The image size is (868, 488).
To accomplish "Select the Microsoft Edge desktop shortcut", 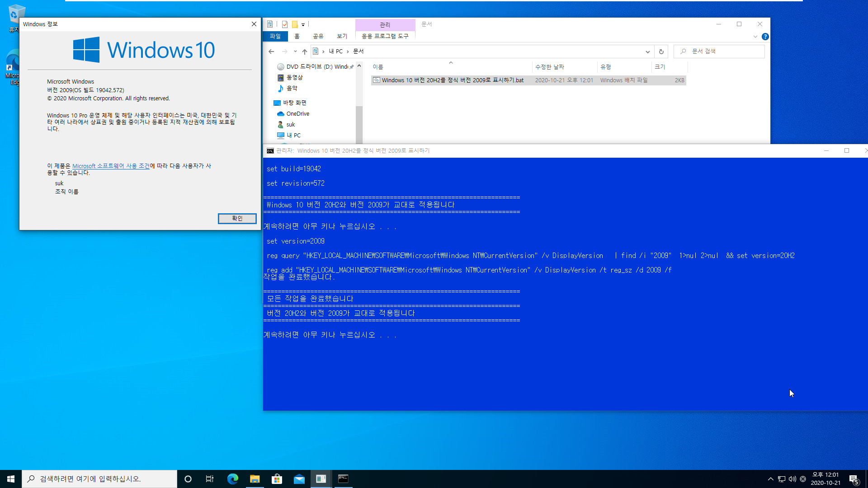I will [13, 67].
